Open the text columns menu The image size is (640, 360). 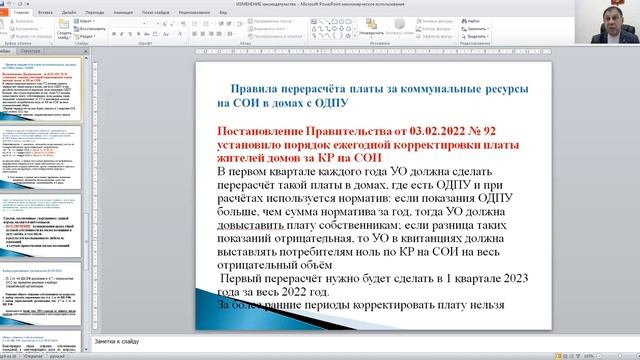pos(230,34)
